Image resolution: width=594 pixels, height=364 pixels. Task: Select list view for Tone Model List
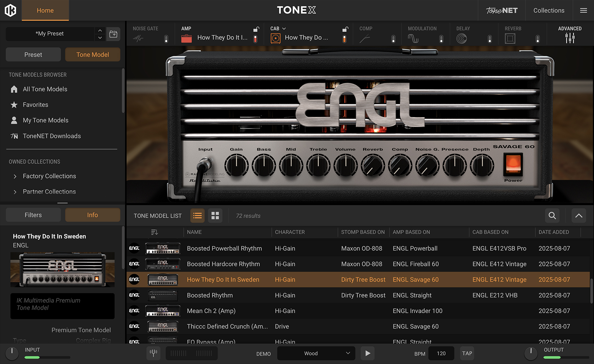197,216
